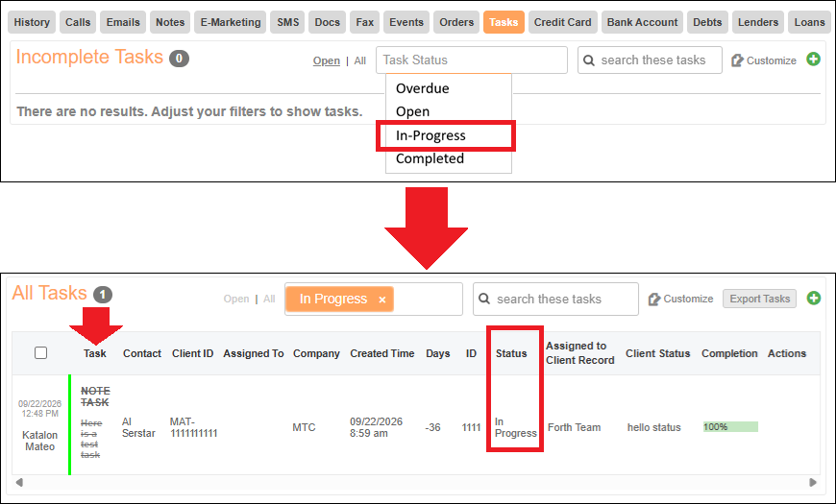This screenshot has height=504, width=836.
Task: Sort by the Created Time column header
Action: click(381, 353)
